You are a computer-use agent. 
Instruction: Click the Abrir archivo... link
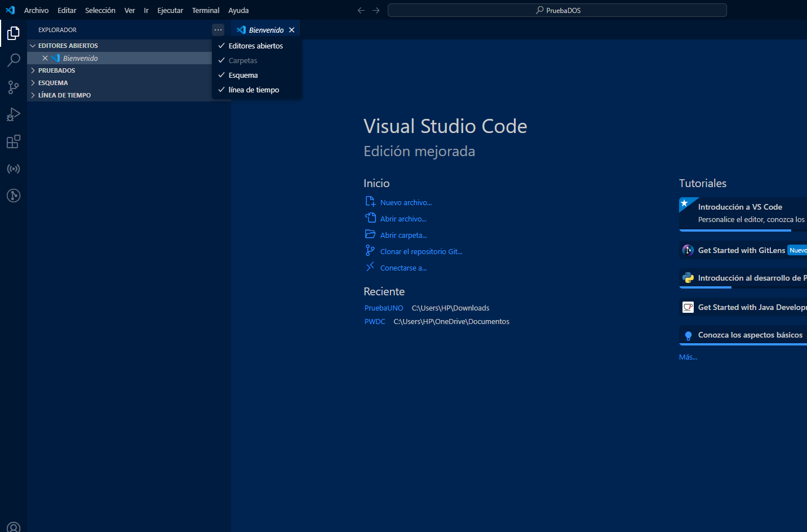[x=403, y=219]
